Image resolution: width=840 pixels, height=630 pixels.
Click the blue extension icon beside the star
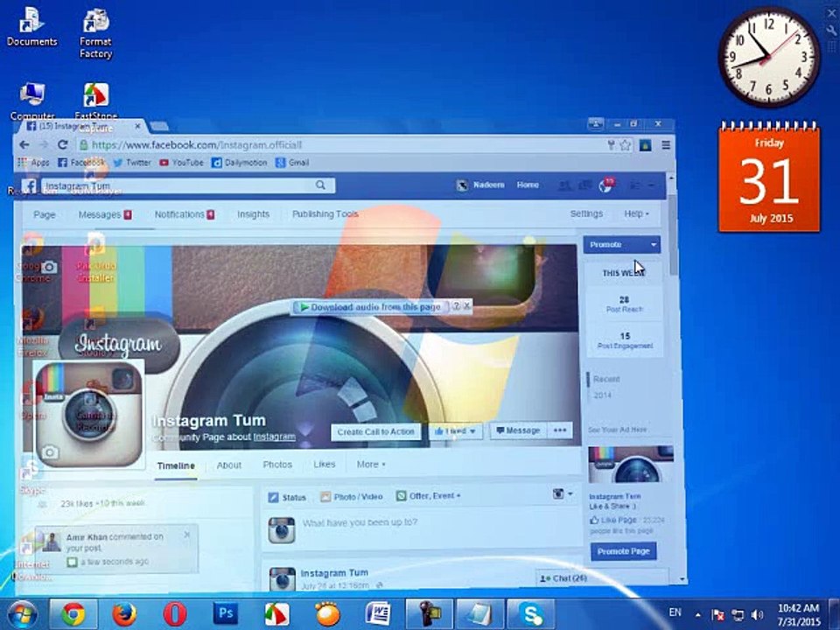[646, 144]
